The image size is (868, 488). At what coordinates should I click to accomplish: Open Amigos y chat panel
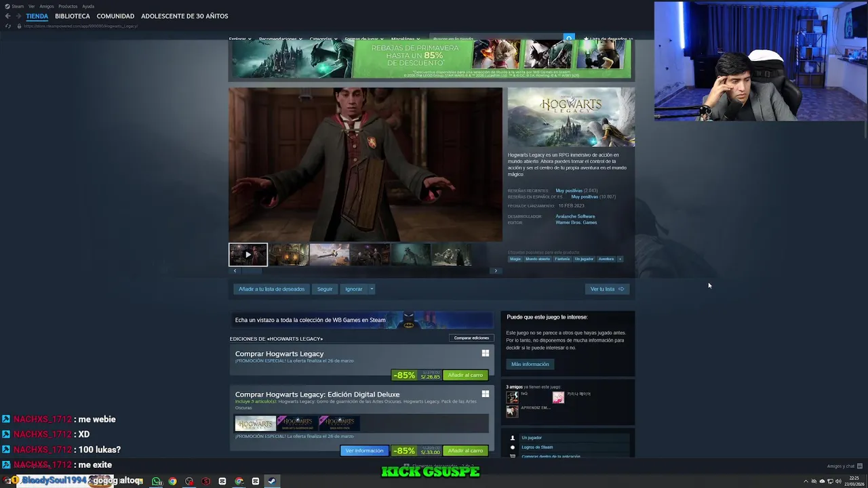(x=844, y=466)
